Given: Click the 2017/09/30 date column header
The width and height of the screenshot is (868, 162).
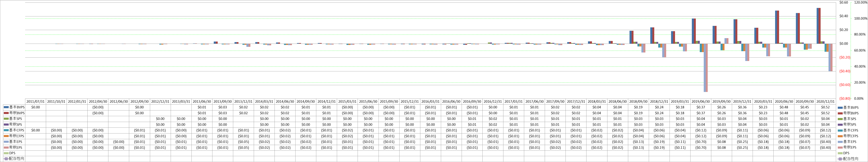Looking at the screenshot, I should tap(555, 101).
